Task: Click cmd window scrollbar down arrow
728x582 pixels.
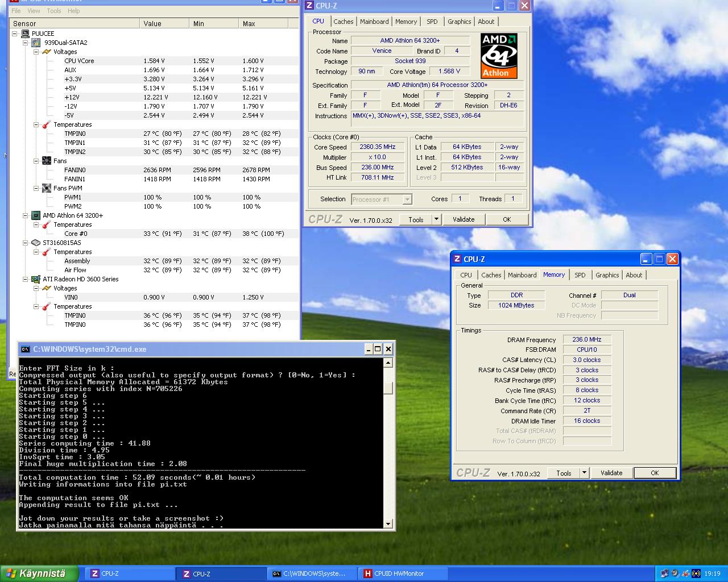Action: [x=388, y=524]
